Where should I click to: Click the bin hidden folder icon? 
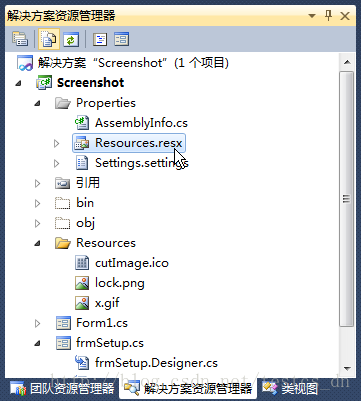pyautogui.click(x=63, y=203)
